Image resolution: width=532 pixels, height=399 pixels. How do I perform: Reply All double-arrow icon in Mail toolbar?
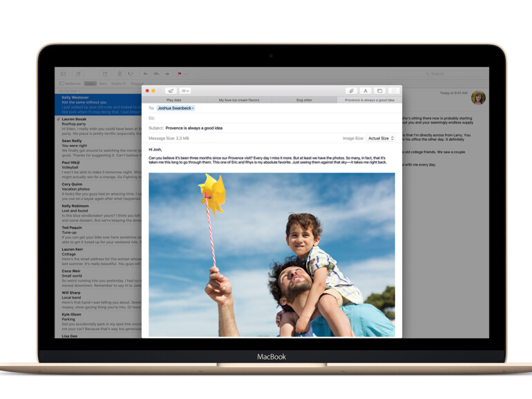pyautogui.click(x=156, y=74)
